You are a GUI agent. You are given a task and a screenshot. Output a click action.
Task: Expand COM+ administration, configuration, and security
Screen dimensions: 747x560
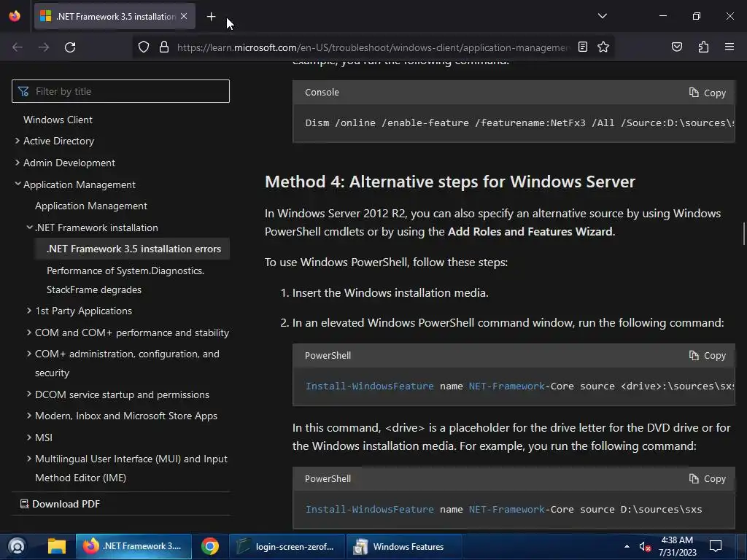[x=29, y=354]
